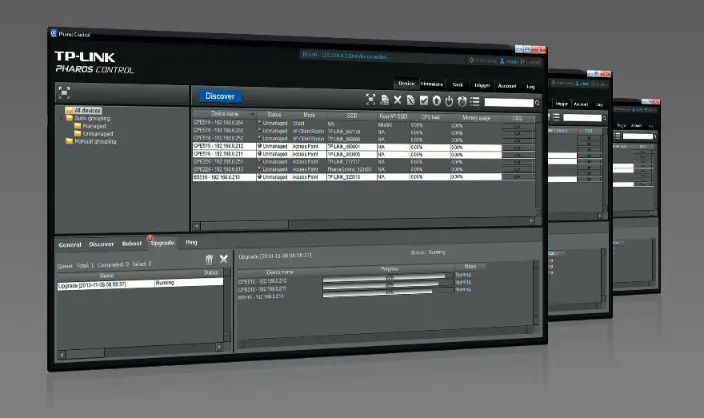Click the SSID column header

tap(352, 115)
